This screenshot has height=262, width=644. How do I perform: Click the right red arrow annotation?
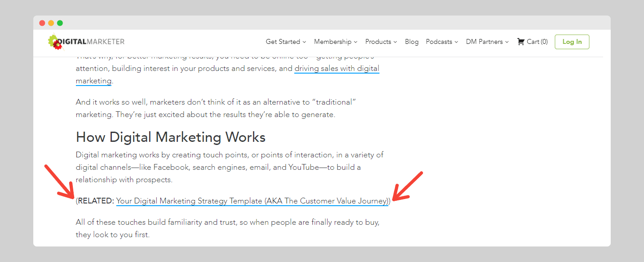[408, 186]
